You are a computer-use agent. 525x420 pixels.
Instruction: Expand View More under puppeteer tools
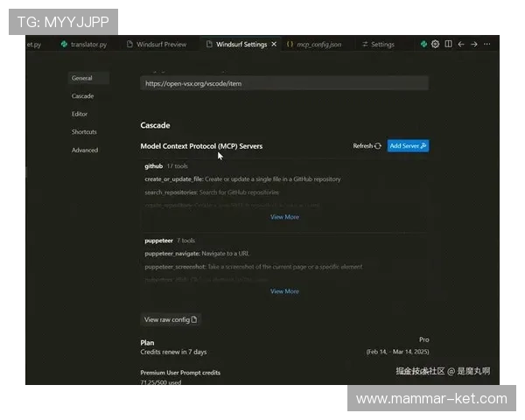click(x=284, y=291)
